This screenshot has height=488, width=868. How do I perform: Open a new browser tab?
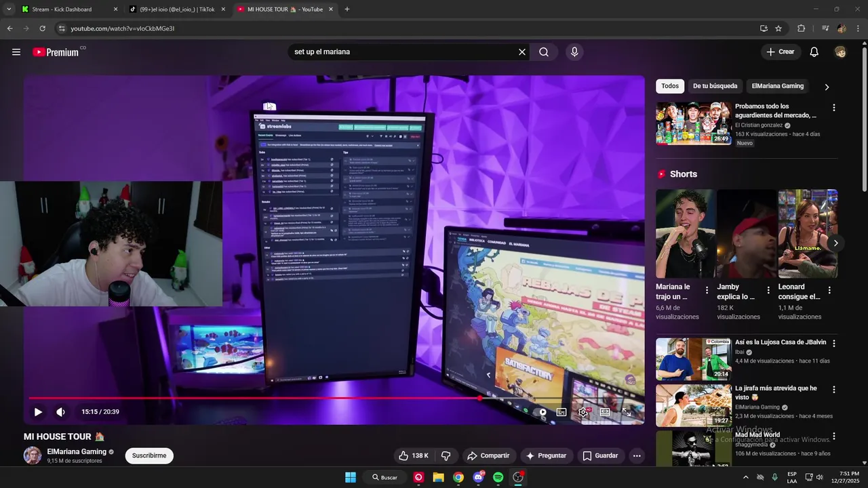(347, 9)
